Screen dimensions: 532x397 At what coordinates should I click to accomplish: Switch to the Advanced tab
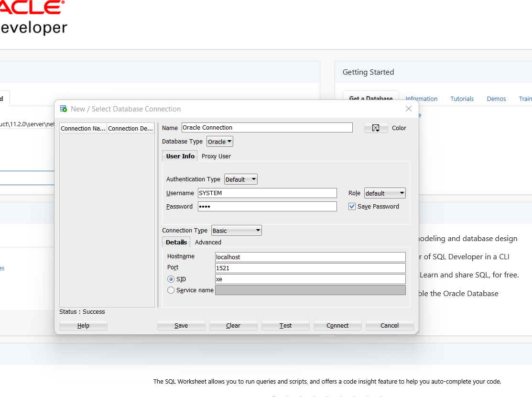pyautogui.click(x=208, y=242)
